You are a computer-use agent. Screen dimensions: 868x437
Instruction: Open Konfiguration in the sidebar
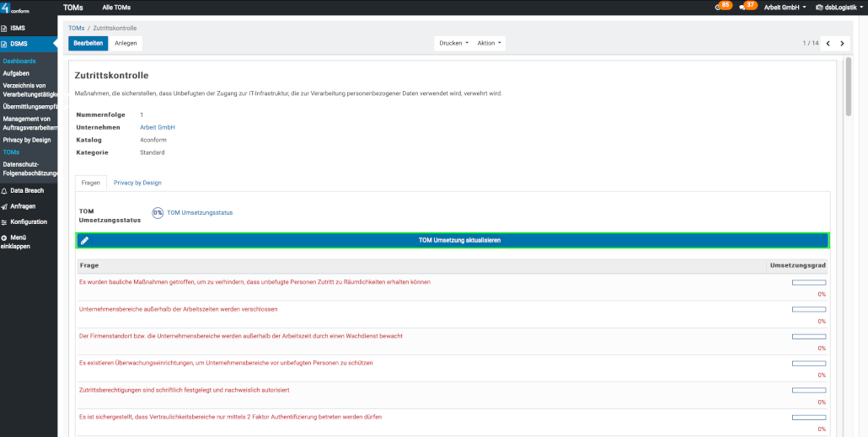(28, 222)
